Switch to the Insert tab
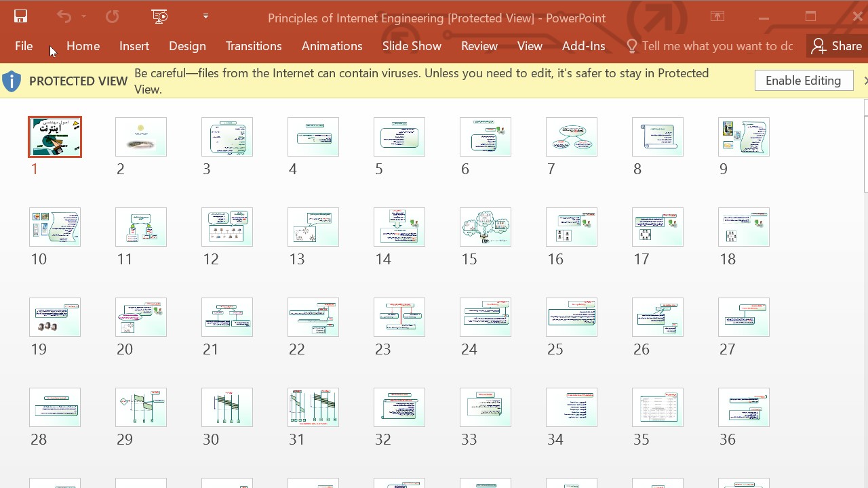This screenshot has height=488, width=868. (134, 46)
